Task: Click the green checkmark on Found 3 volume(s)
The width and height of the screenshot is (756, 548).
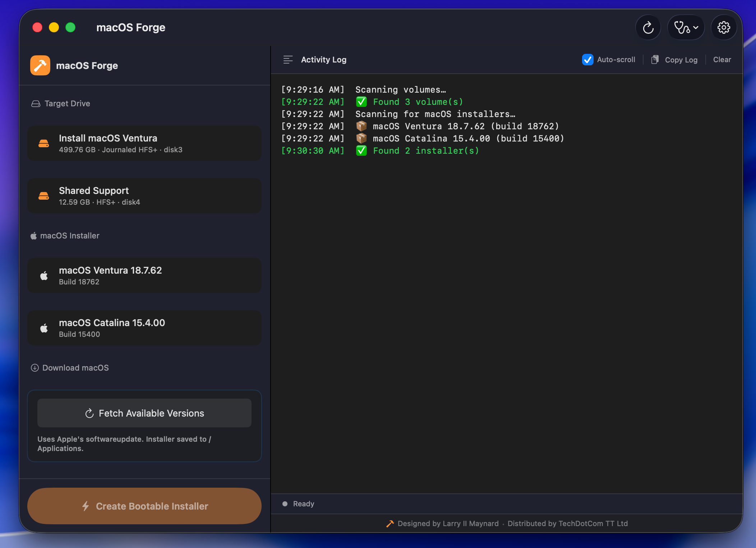Action: point(361,102)
